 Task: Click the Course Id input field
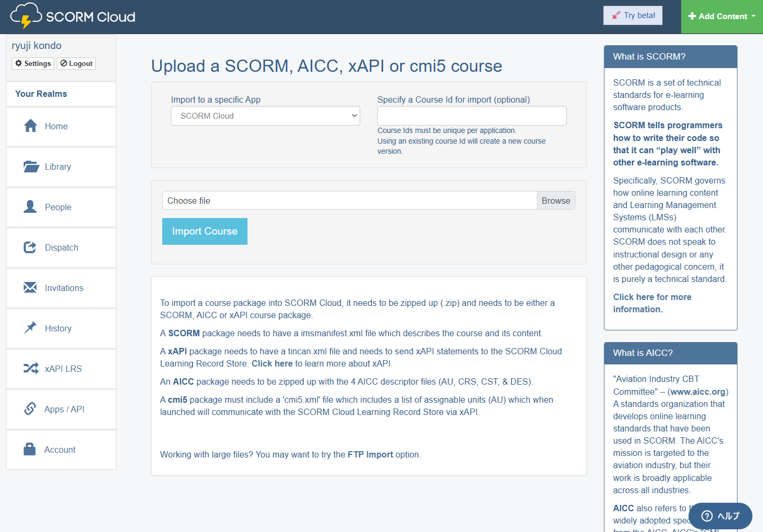(471, 116)
